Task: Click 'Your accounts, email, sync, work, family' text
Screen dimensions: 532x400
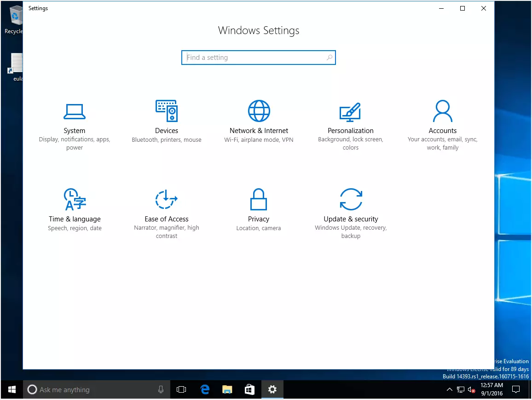Action: coord(443,144)
